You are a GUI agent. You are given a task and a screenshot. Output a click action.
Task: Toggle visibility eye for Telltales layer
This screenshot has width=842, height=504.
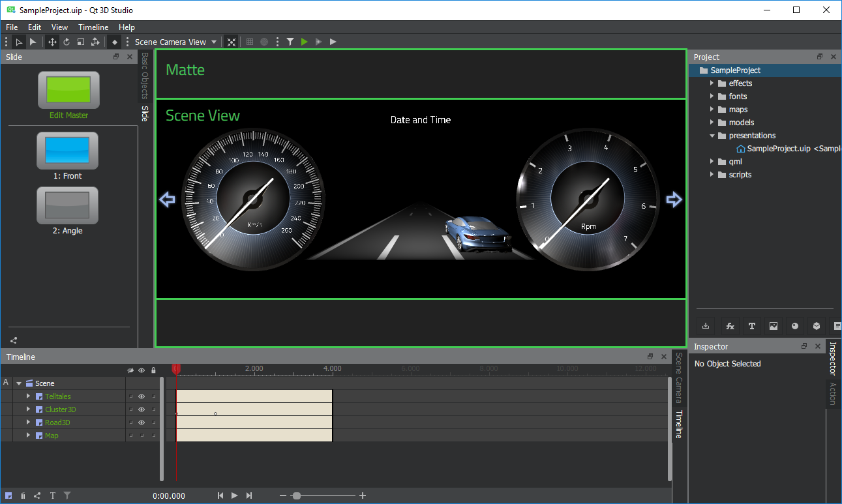pyautogui.click(x=142, y=396)
